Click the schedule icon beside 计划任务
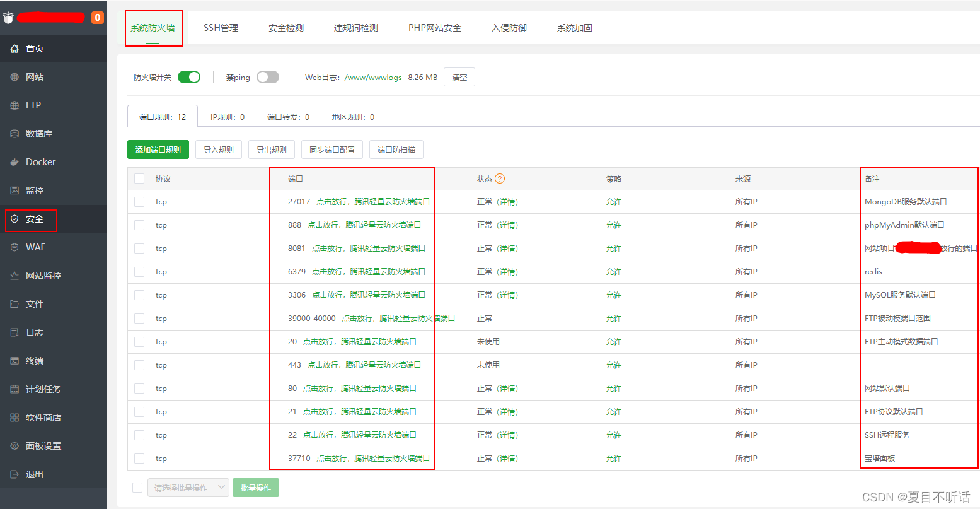 tap(14, 389)
